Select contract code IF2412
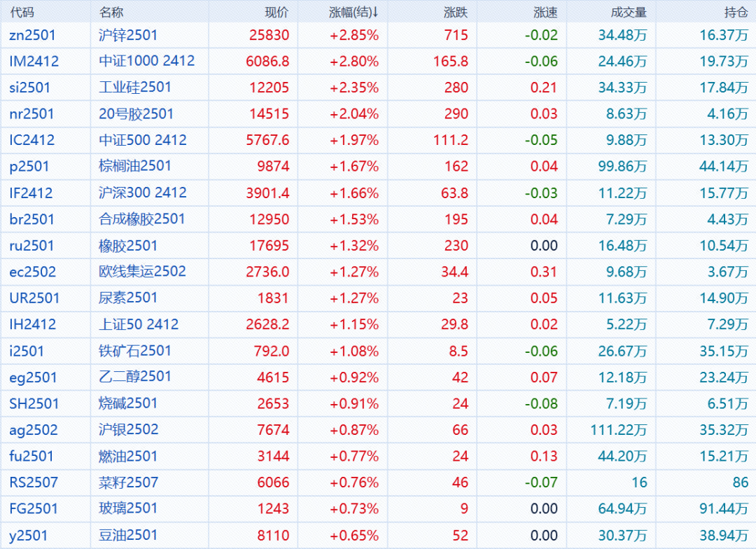756x549 pixels. point(31,193)
